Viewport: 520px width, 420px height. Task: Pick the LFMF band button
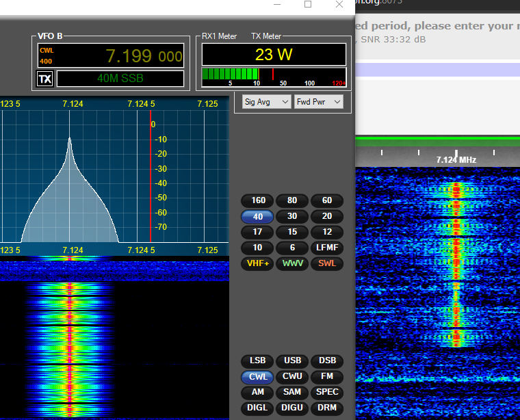click(327, 248)
